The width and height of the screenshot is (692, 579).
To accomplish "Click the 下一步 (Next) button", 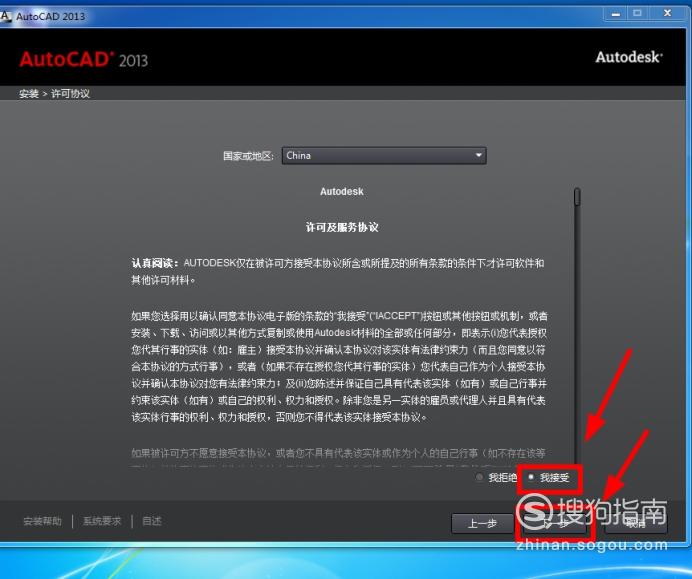I will click(554, 523).
